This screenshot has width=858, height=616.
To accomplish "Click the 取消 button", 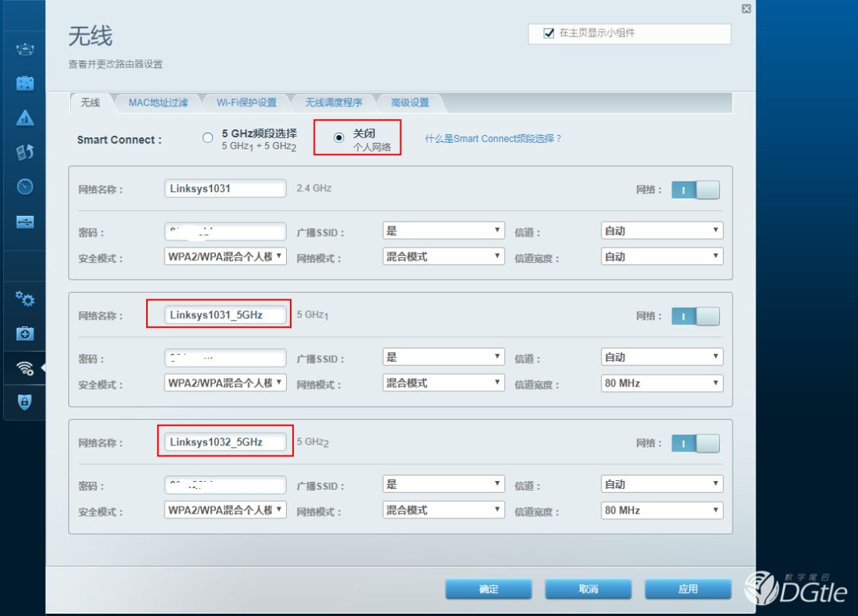I will point(588,589).
